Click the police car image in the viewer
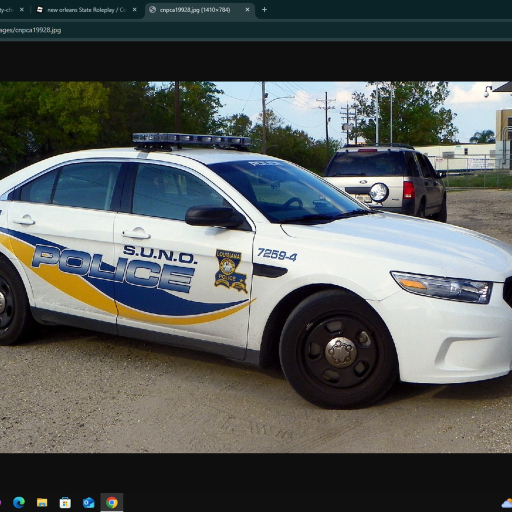 coord(256,267)
